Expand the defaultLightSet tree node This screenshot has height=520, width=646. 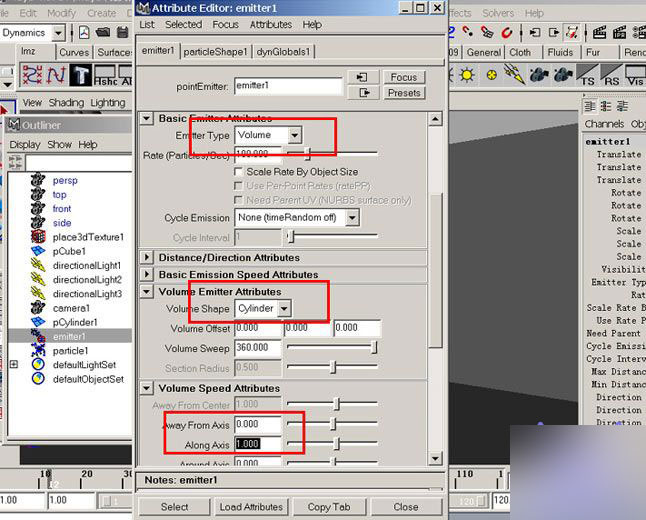pos(14,365)
